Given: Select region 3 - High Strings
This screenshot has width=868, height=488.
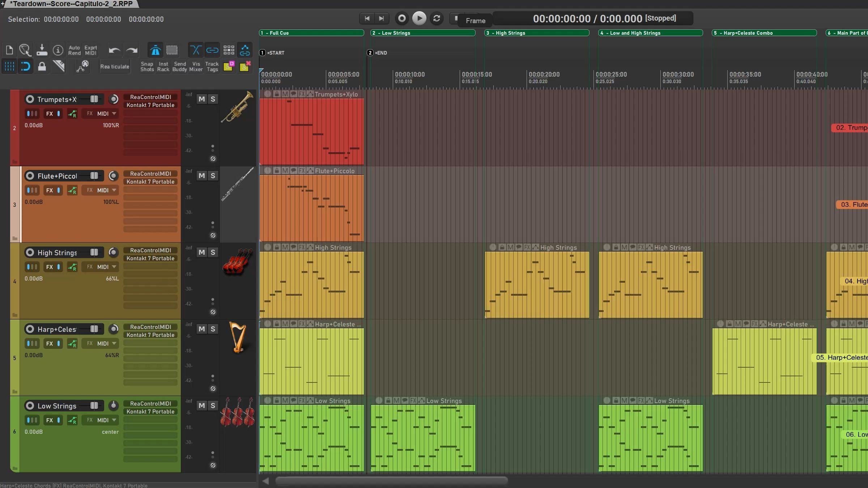Looking at the screenshot, I should click(x=537, y=33).
